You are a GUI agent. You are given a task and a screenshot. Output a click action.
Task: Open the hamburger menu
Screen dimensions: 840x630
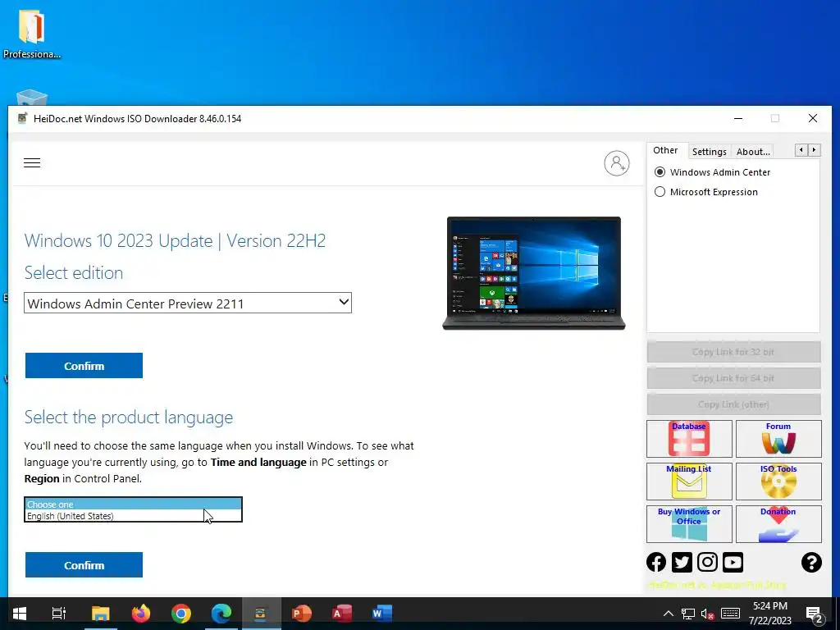point(32,163)
